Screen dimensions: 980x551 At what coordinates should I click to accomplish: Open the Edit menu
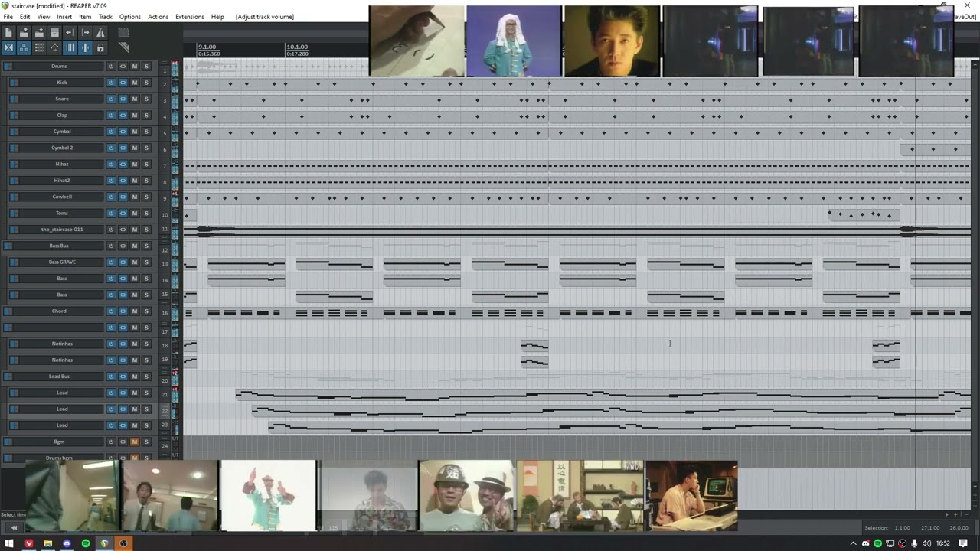point(25,16)
